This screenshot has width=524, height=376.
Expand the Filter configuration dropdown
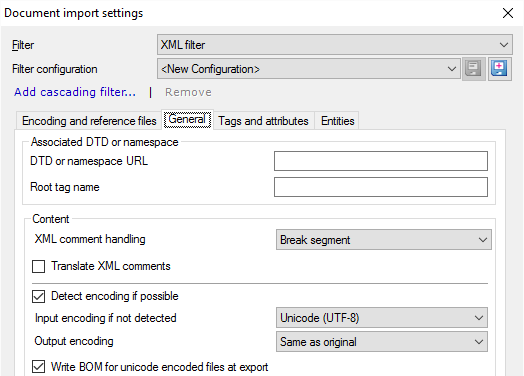tap(309, 69)
